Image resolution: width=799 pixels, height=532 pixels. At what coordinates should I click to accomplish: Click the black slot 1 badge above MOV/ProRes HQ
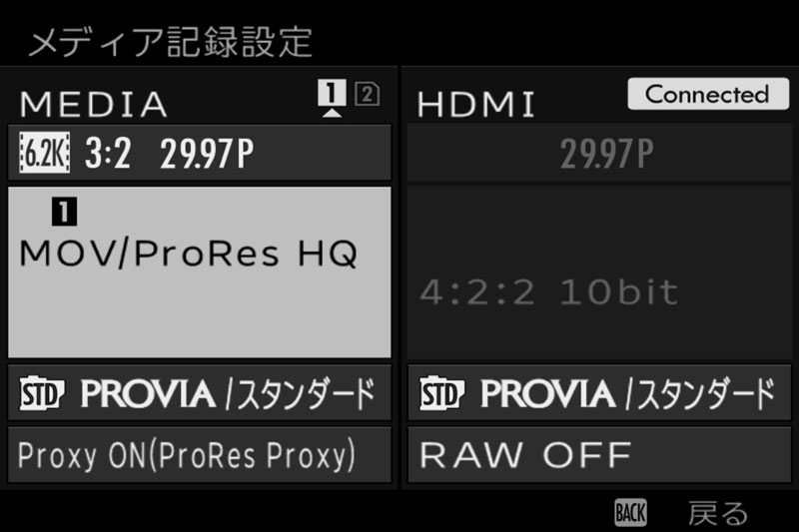tap(65, 212)
